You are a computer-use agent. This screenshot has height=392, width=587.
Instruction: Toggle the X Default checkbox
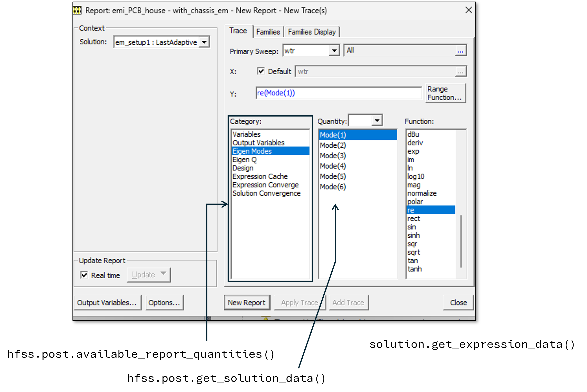[261, 71]
